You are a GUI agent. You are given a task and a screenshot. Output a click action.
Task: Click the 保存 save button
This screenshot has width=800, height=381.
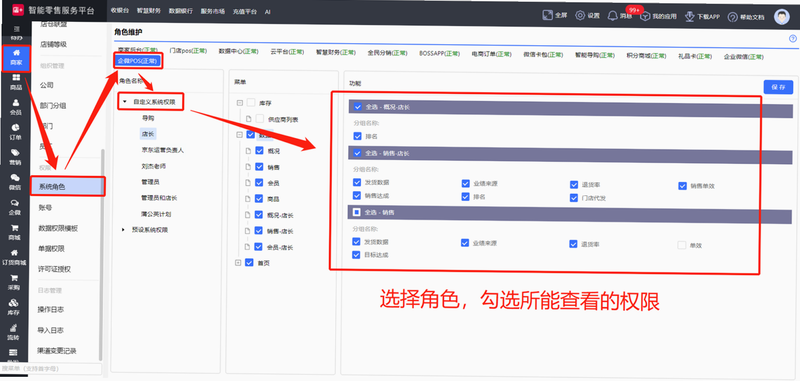coord(779,87)
